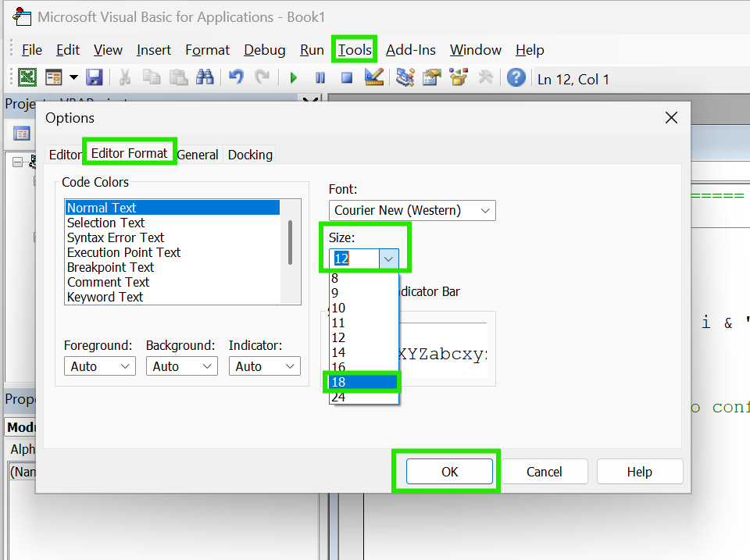Open the Font combo box
Viewport: 750px width, 560px height.
point(412,210)
